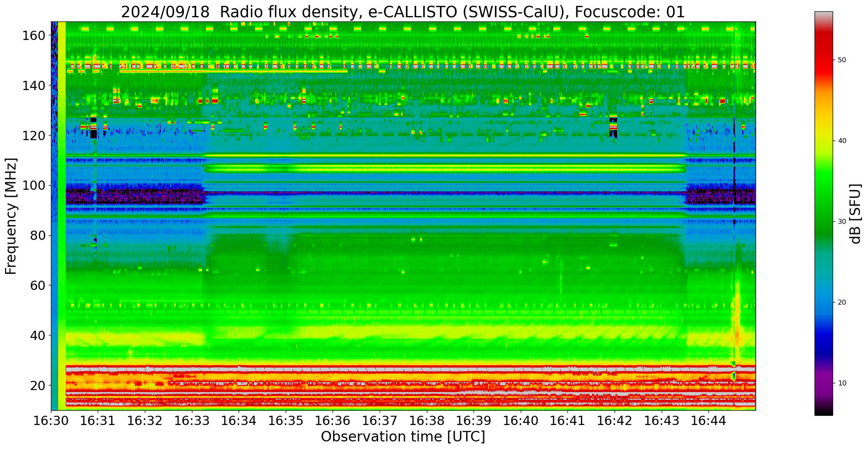The width and height of the screenshot is (868, 449).
Task: Click the 120 frequency tick label
Action: coord(34,135)
